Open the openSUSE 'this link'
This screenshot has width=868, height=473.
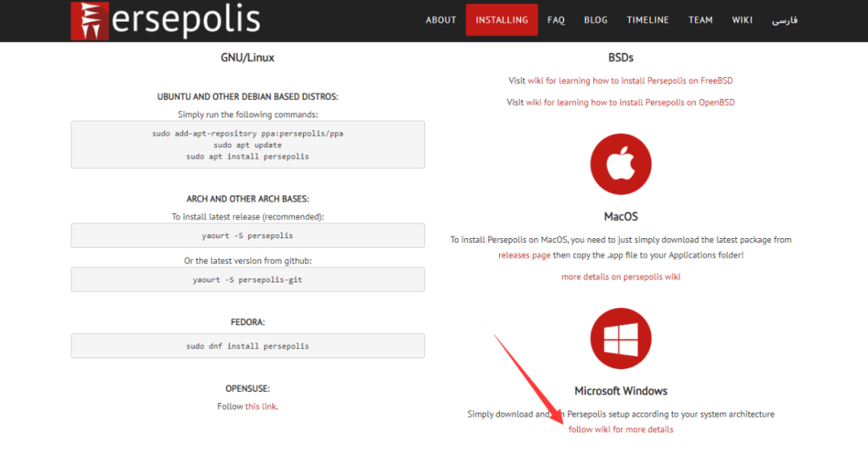click(260, 406)
